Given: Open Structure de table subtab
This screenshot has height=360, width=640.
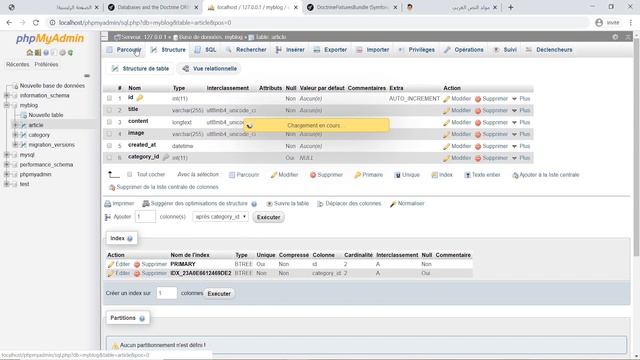Looking at the screenshot, I should [x=140, y=69].
